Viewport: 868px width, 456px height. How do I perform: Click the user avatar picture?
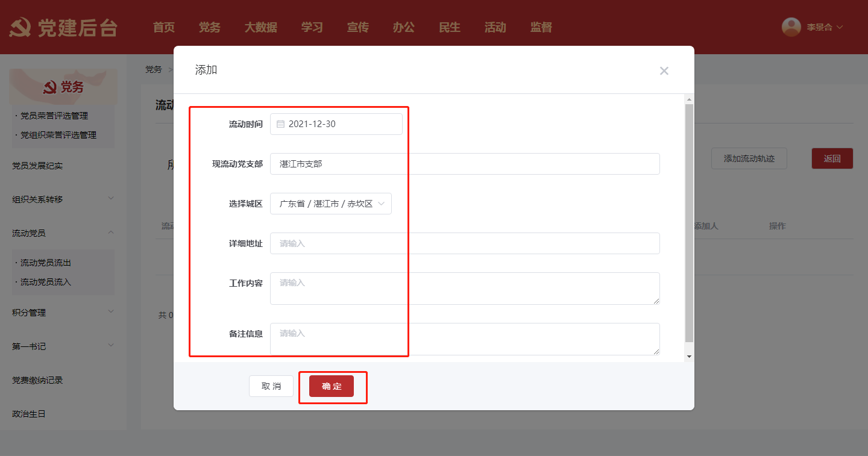(791, 27)
